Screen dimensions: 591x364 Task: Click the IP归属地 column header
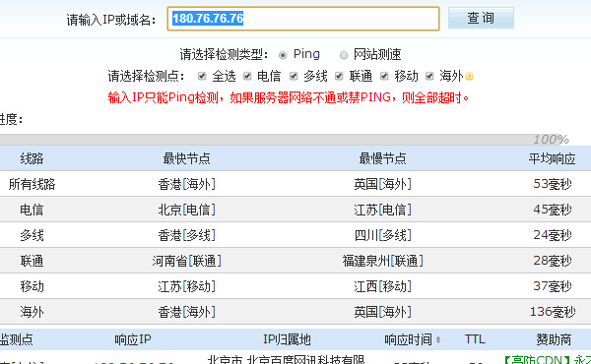click(x=287, y=340)
